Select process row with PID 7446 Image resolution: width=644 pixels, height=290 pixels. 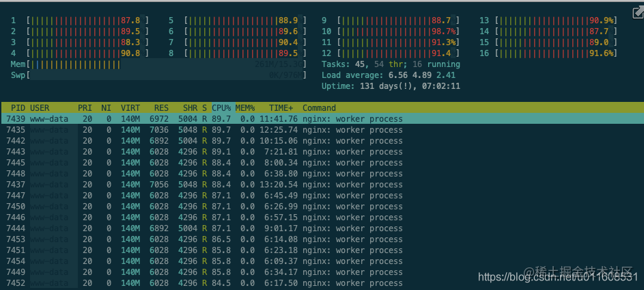click(322, 217)
